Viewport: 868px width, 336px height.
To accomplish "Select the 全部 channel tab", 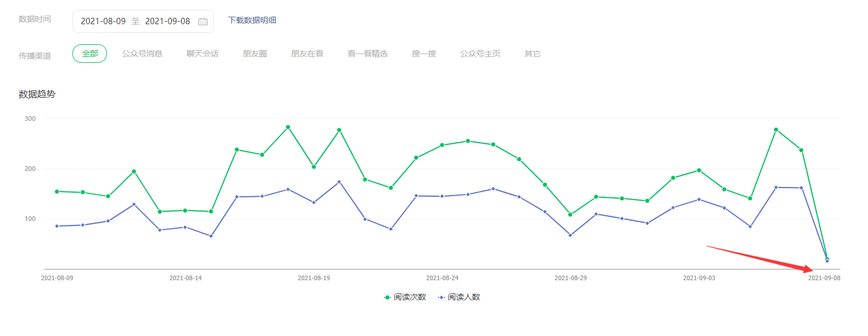I will pos(90,54).
